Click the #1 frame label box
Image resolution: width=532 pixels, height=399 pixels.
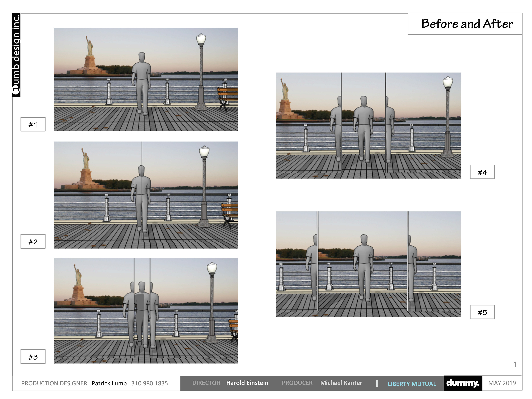[33, 124]
